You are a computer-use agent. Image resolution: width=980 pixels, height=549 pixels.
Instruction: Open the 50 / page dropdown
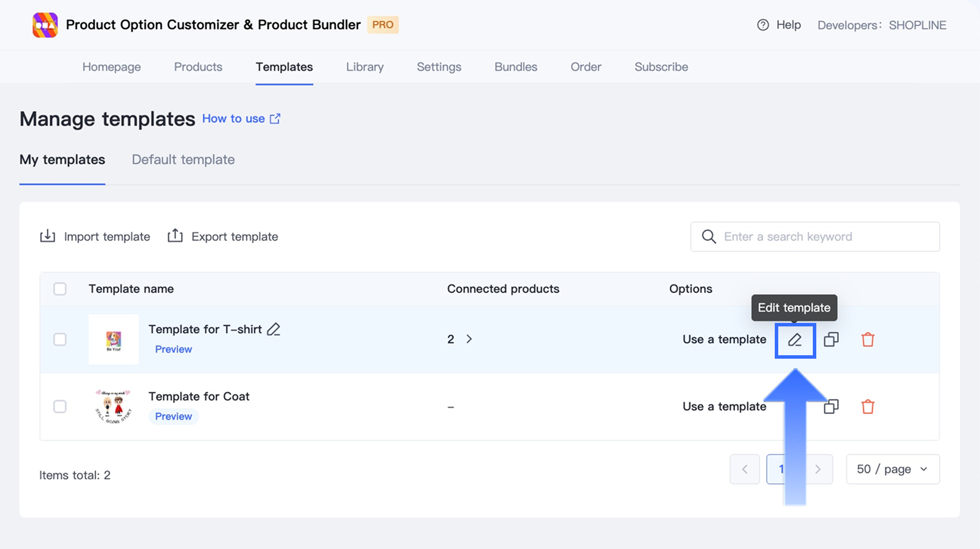[x=892, y=469]
